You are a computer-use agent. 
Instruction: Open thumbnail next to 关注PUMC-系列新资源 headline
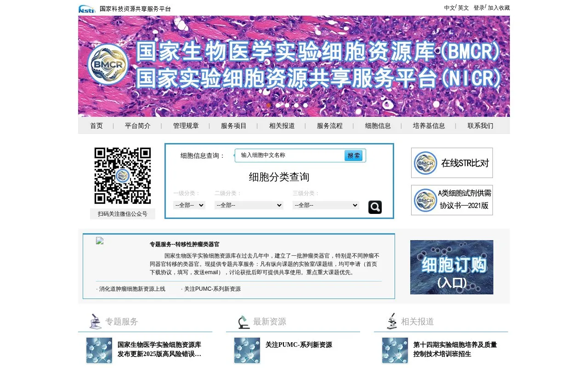[247, 351]
